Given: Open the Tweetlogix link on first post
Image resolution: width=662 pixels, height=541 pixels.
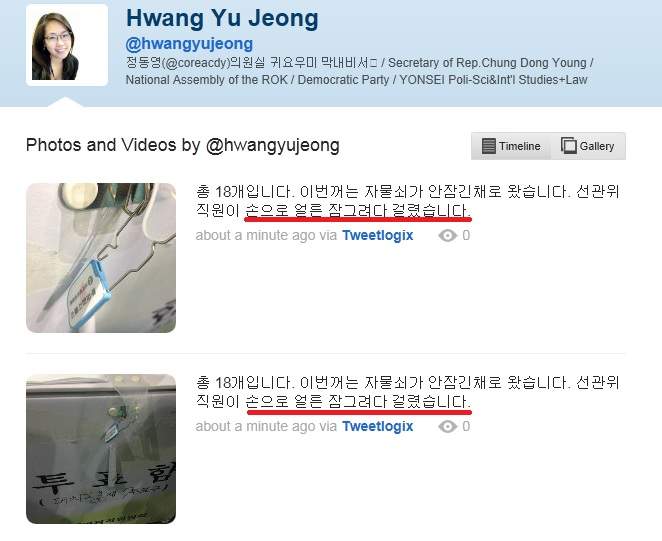Looking at the screenshot, I should pos(377,235).
